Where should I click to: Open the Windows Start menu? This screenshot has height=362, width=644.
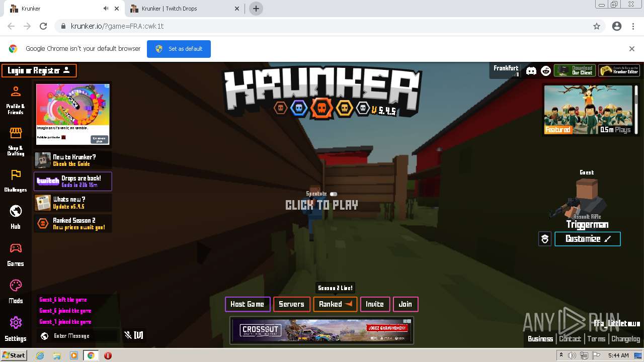point(14,355)
